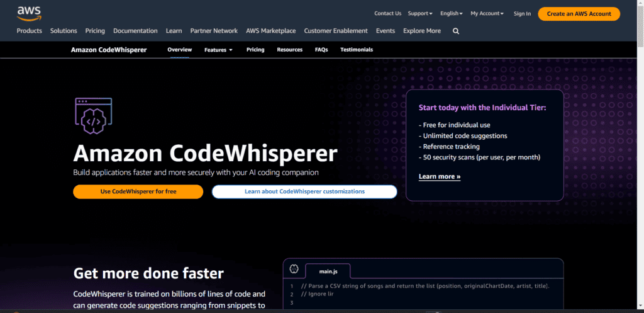Follow the Learn more » link
The height and width of the screenshot is (313, 644).
point(440,176)
